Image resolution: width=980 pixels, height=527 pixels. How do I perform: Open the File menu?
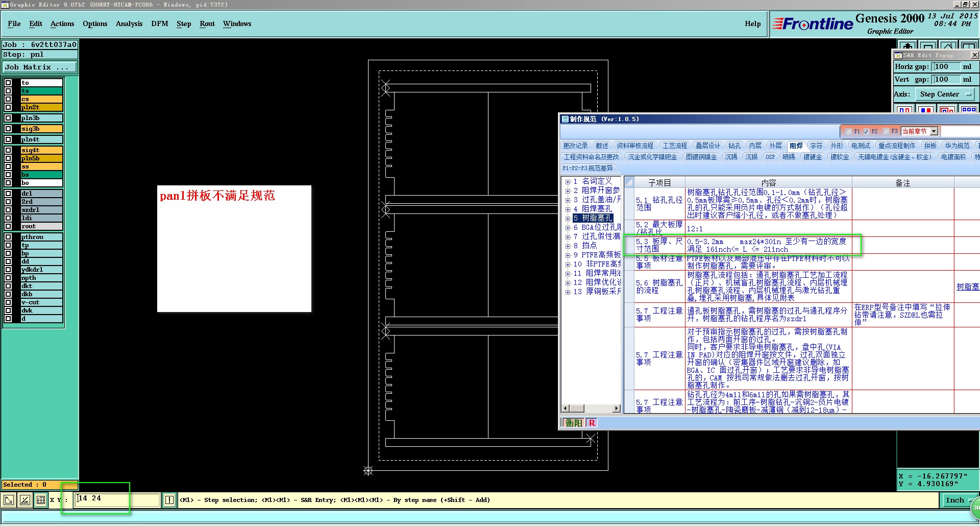point(14,23)
